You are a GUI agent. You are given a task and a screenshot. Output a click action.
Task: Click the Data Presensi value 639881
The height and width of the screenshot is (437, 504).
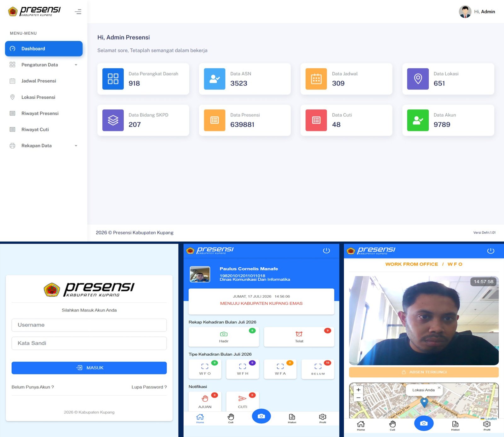(242, 125)
